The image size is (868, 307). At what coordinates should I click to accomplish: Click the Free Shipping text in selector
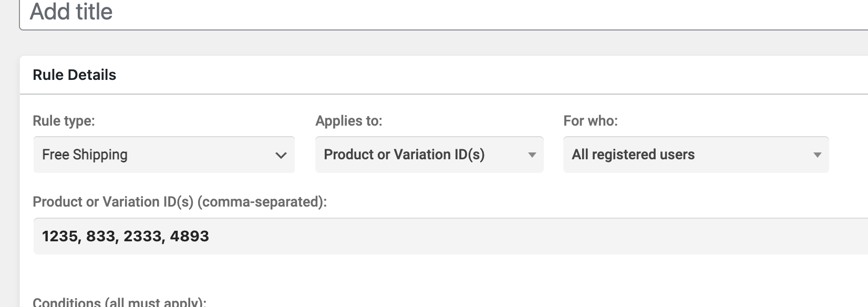(x=85, y=155)
